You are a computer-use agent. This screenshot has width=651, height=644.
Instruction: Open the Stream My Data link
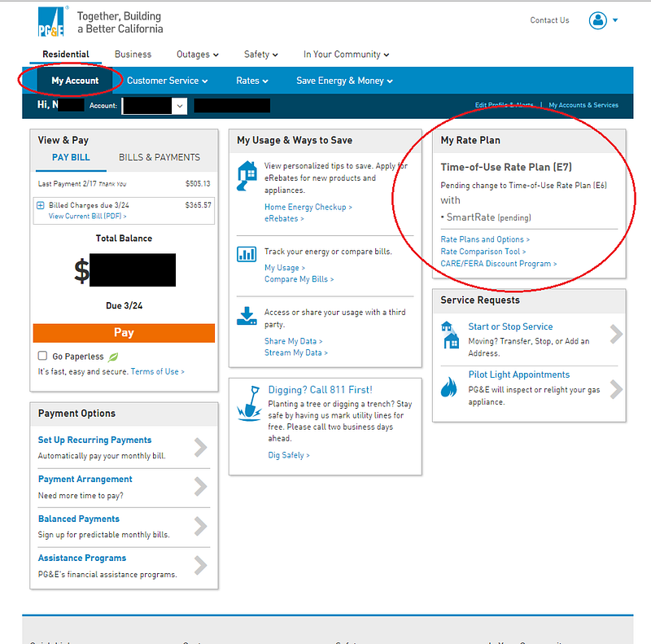coord(296,353)
